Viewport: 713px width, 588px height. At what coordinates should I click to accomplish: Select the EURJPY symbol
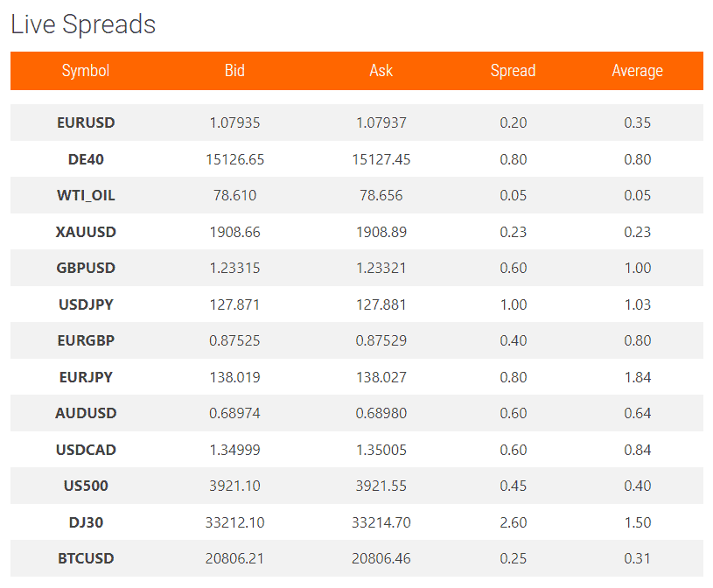(x=86, y=377)
